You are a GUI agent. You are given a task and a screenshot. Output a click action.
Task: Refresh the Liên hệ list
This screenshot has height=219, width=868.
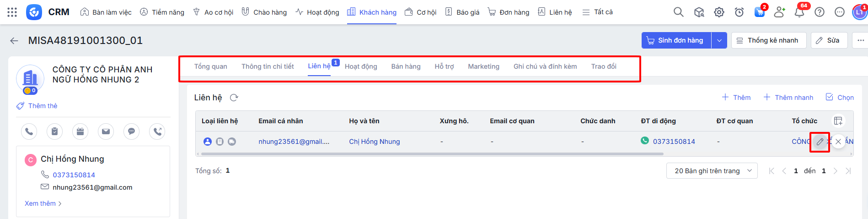tap(234, 98)
